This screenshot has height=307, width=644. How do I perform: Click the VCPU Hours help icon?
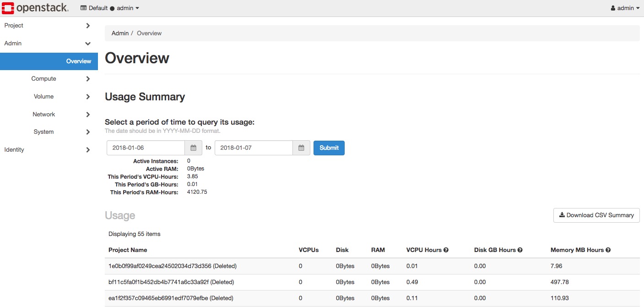[446, 250]
